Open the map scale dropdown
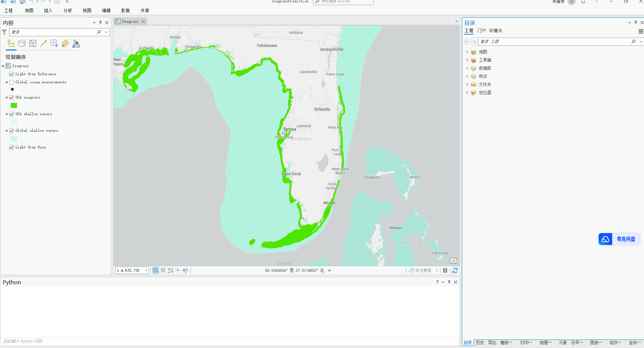The height and width of the screenshot is (348, 644). pos(146,270)
